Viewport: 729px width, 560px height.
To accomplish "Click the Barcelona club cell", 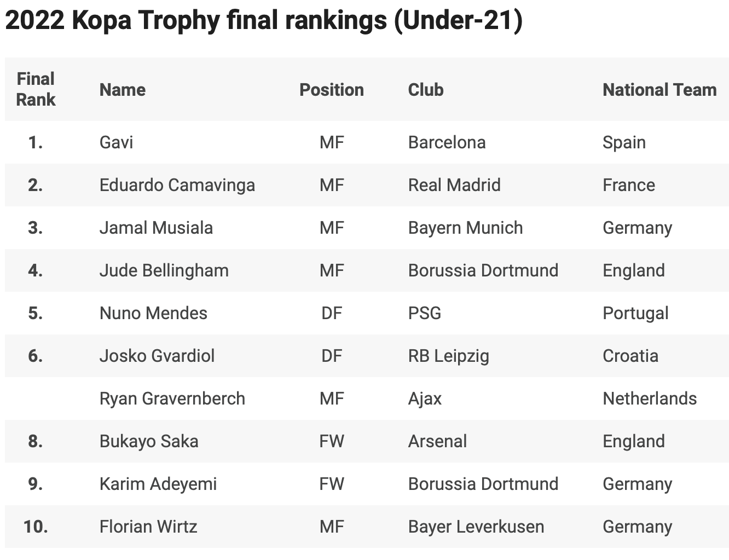I will pos(447,142).
